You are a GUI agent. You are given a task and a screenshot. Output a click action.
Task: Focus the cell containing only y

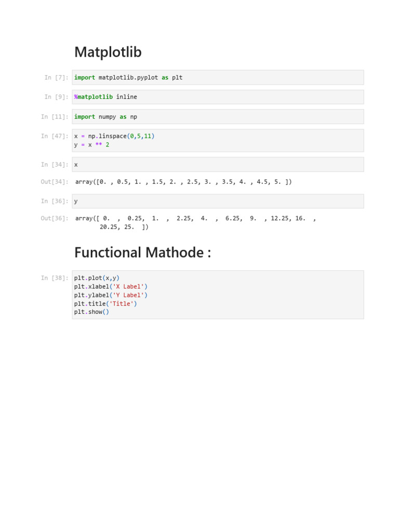pyautogui.click(x=218, y=201)
